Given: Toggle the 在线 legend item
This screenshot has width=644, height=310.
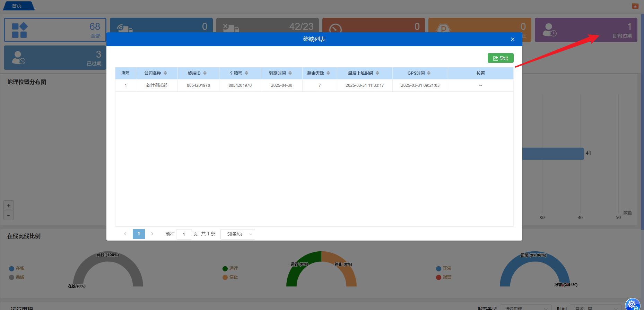Looking at the screenshot, I should click(x=17, y=268).
